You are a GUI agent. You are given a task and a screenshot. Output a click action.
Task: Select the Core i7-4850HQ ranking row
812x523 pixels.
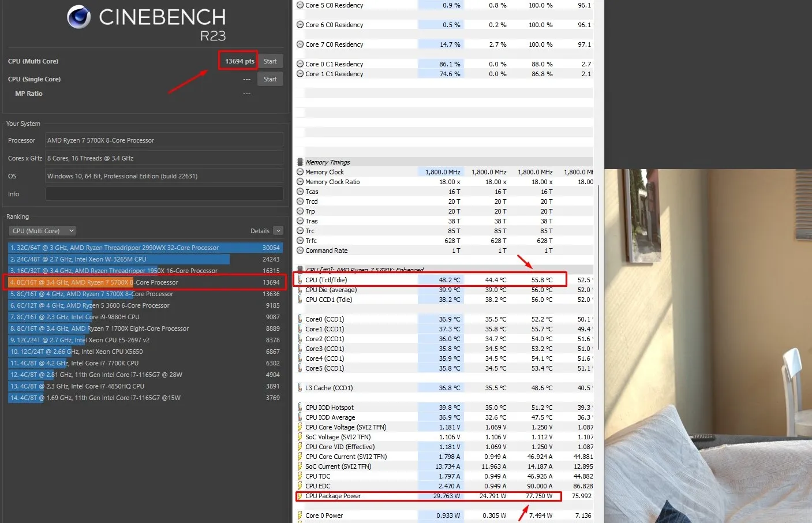click(x=145, y=386)
